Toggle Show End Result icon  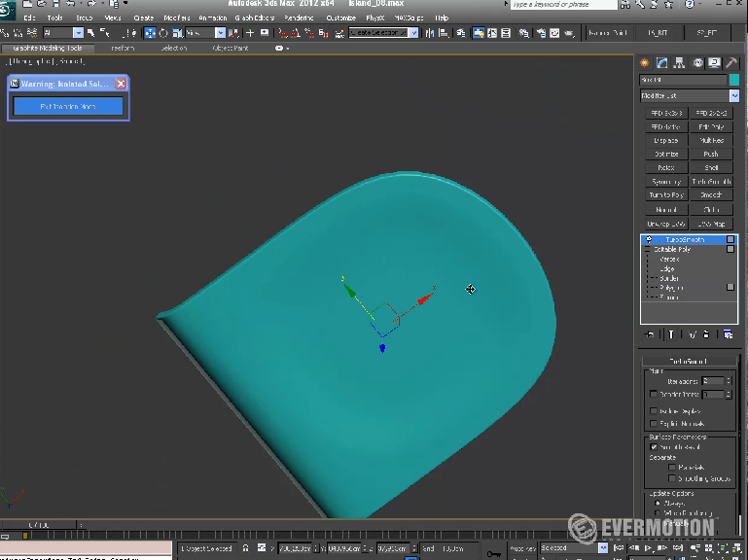[x=671, y=334]
